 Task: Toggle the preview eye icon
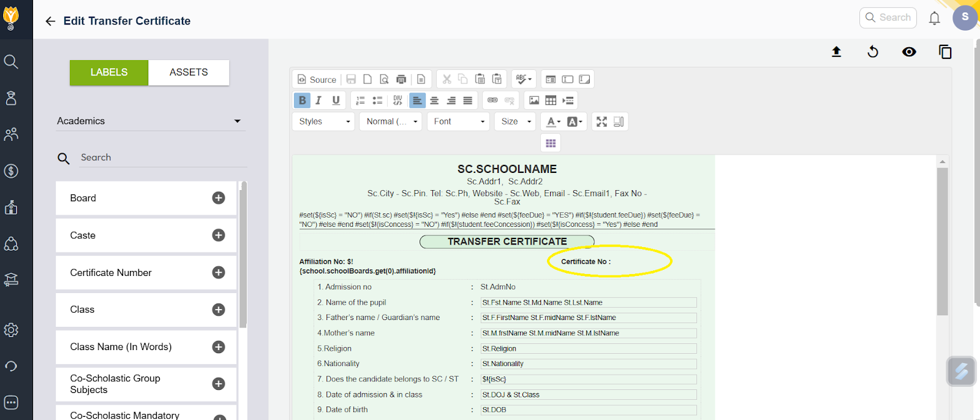909,52
